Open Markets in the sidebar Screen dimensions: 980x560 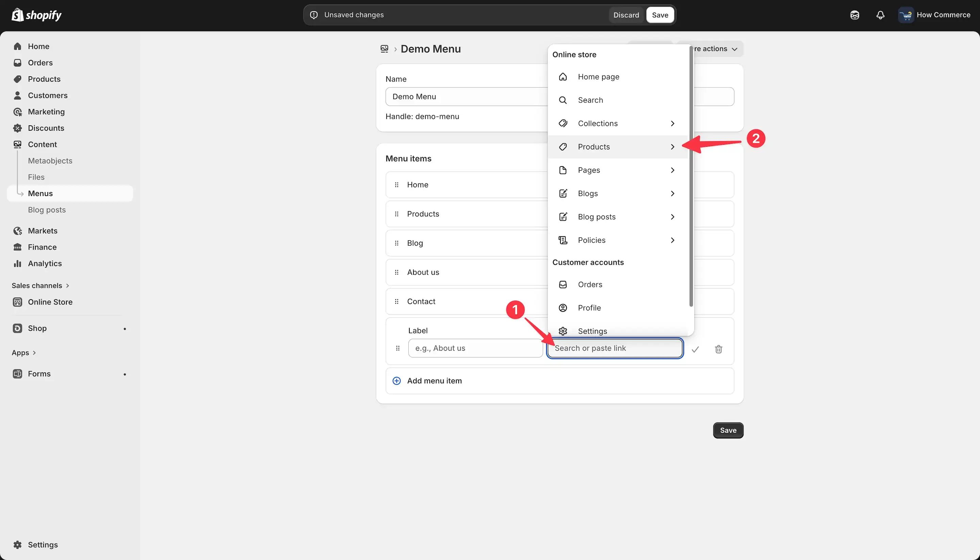point(70,231)
